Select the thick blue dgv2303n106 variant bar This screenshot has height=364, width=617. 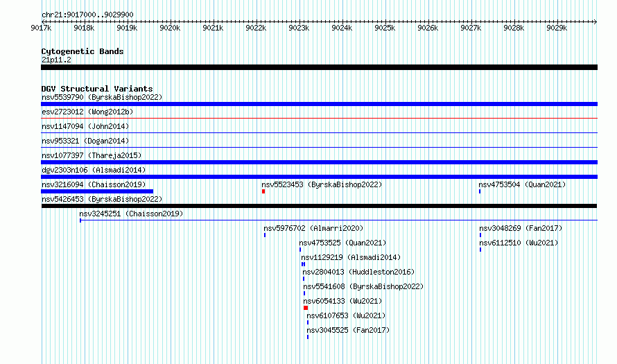319,177
